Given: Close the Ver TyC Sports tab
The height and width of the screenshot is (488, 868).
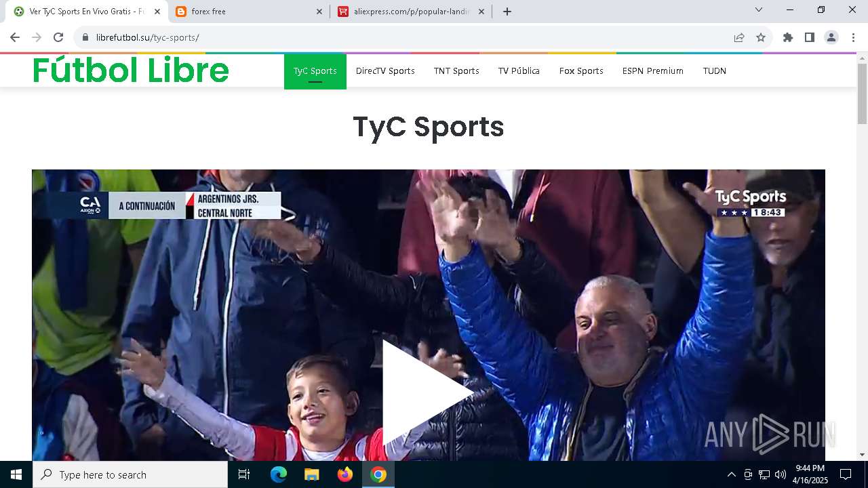Looking at the screenshot, I should [x=157, y=12].
